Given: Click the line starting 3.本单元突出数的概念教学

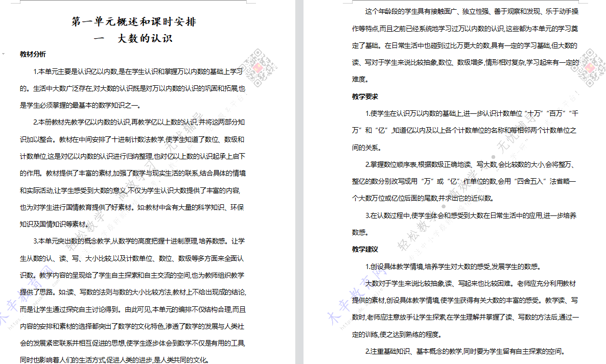Looking at the screenshot, I should pyautogui.click(x=139, y=241).
